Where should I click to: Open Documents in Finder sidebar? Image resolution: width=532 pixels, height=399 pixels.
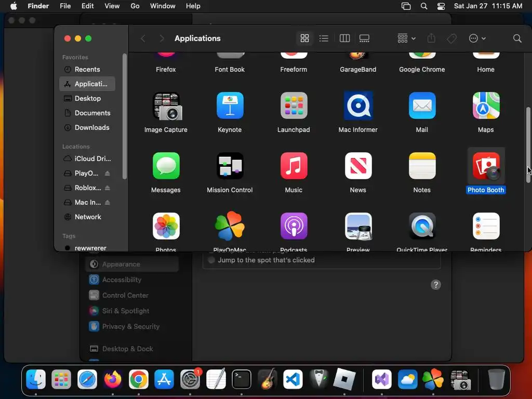pyautogui.click(x=87, y=113)
